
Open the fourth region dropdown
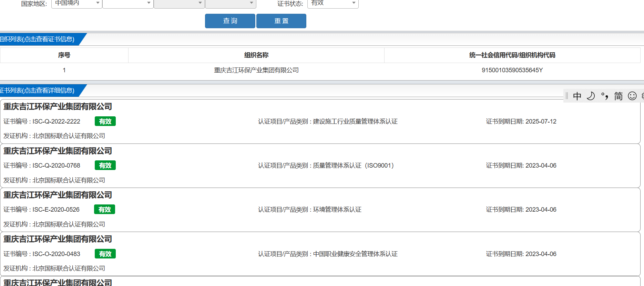click(231, 3)
